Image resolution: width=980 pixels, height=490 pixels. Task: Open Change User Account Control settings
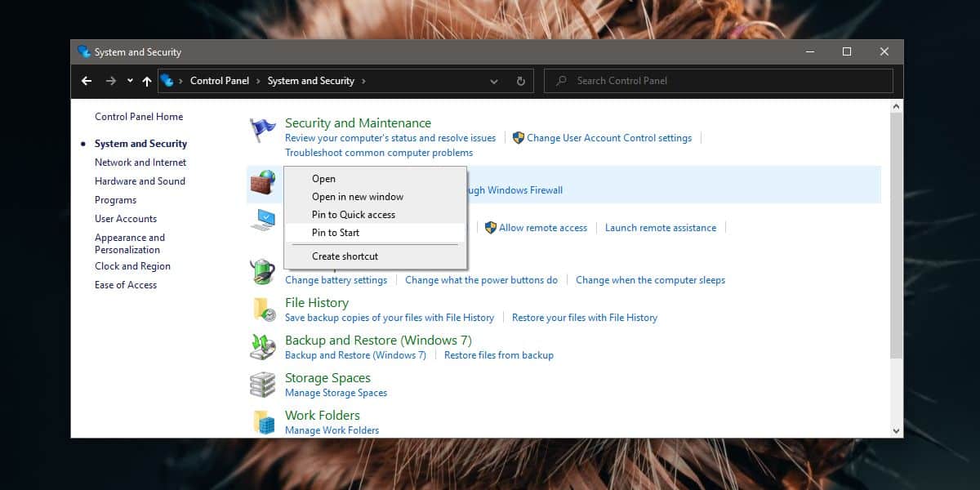coord(609,138)
